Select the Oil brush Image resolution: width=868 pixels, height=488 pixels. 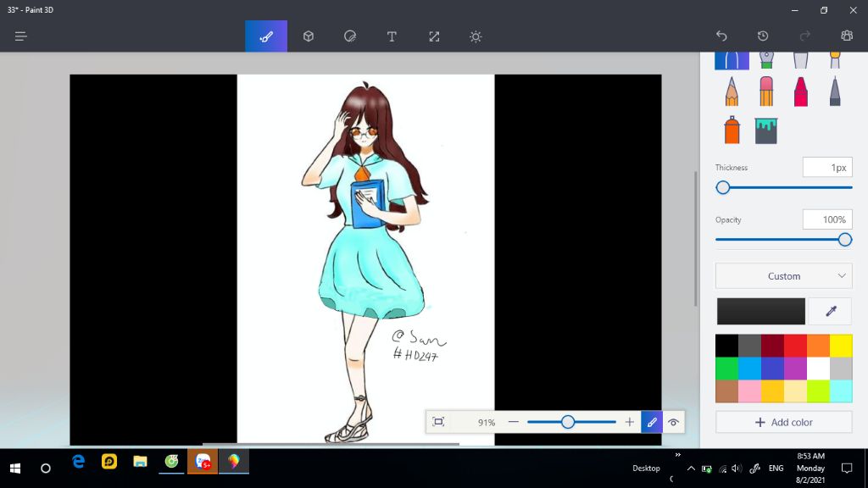pos(800,60)
